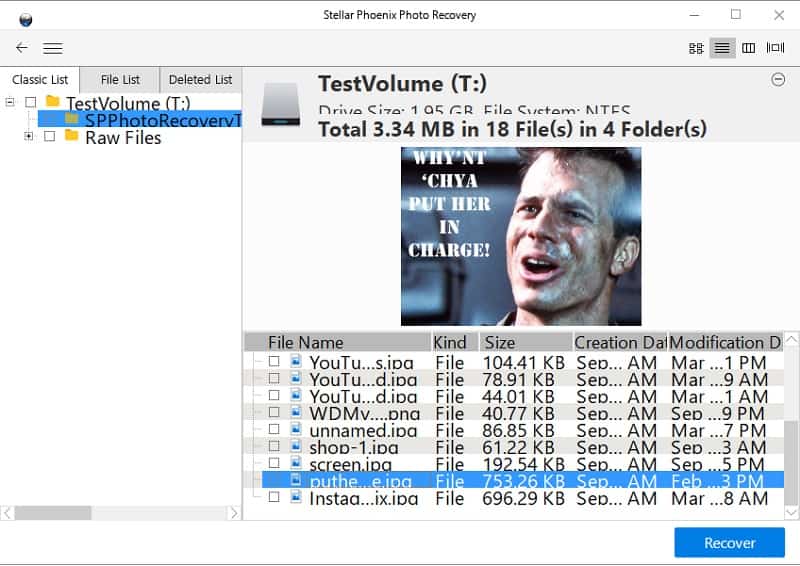Select the highlighted 753.26 KB file row

click(x=523, y=480)
